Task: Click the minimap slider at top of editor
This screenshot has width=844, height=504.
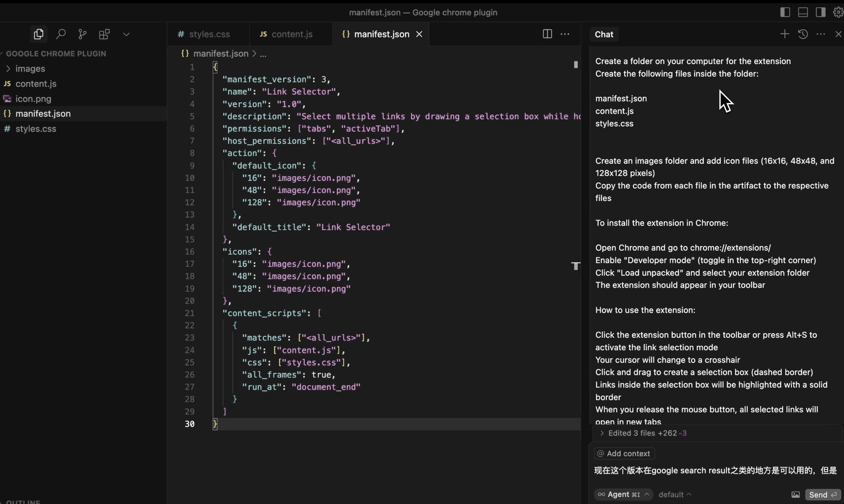Action: (575, 65)
